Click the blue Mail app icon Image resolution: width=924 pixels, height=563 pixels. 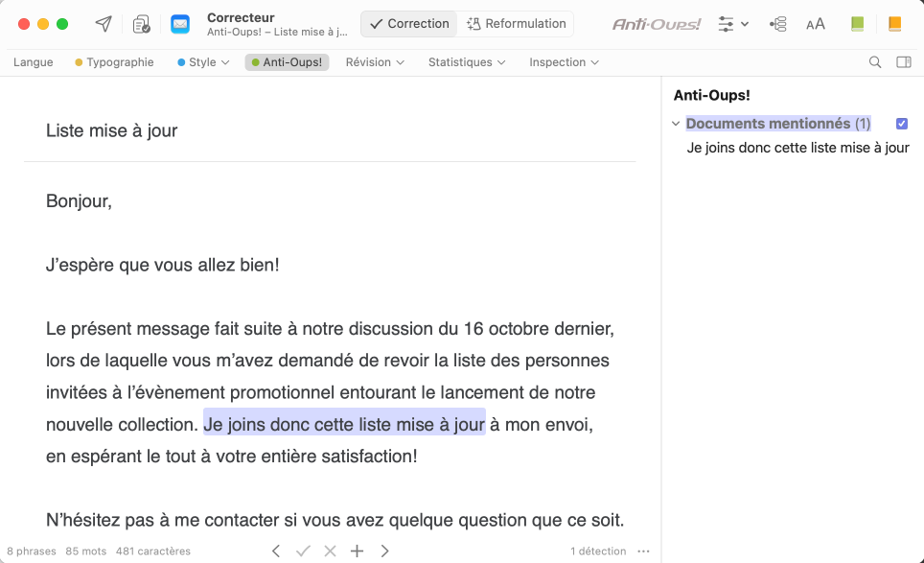tap(180, 24)
